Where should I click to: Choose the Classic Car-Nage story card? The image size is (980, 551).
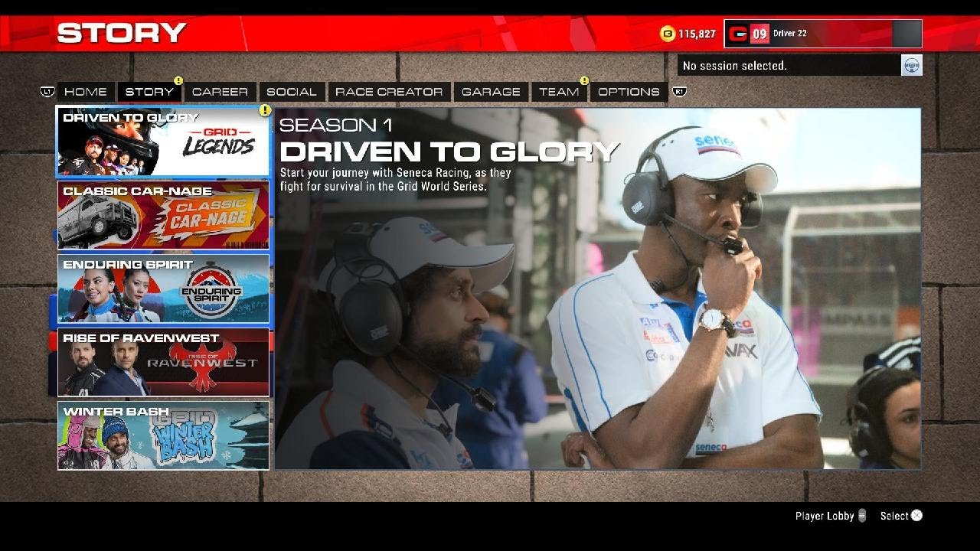tap(163, 215)
